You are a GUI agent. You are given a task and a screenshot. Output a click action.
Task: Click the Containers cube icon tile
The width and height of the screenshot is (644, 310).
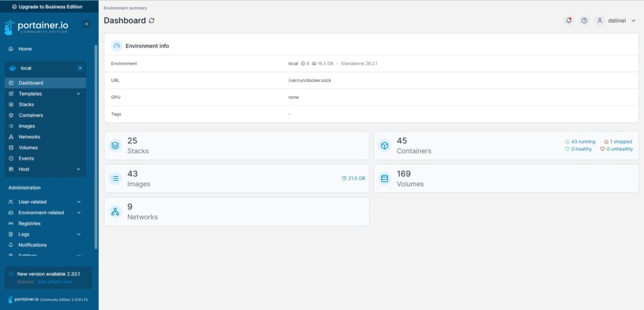tap(384, 146)
